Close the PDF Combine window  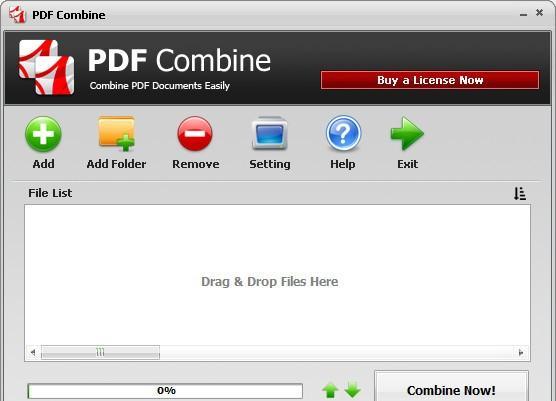coord(539,13)
